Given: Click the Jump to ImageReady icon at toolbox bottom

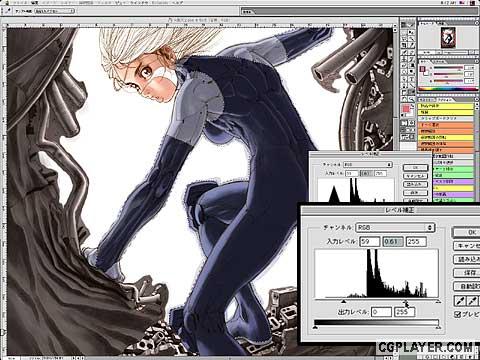Looking at the screenshot, I should (x=408, y=136).
